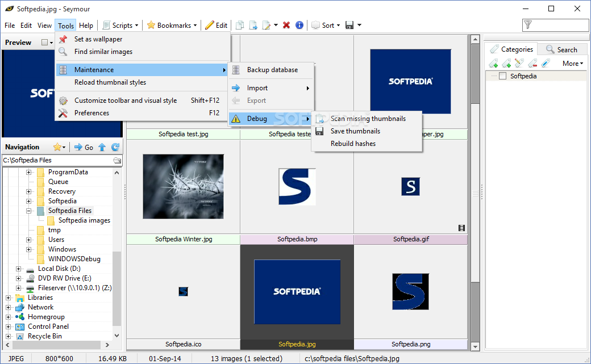Screen dimensions: 591x364
Task: Click the browse folder icon in path field
Action: pyautogui.click(x=117, y=161)
